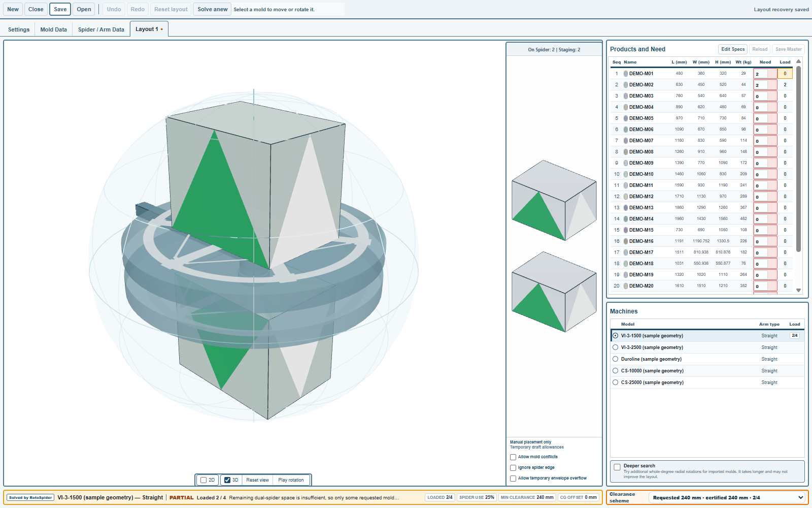
Task: Select the VI-2500 machine radio button
Action: (x=615, y=347)
